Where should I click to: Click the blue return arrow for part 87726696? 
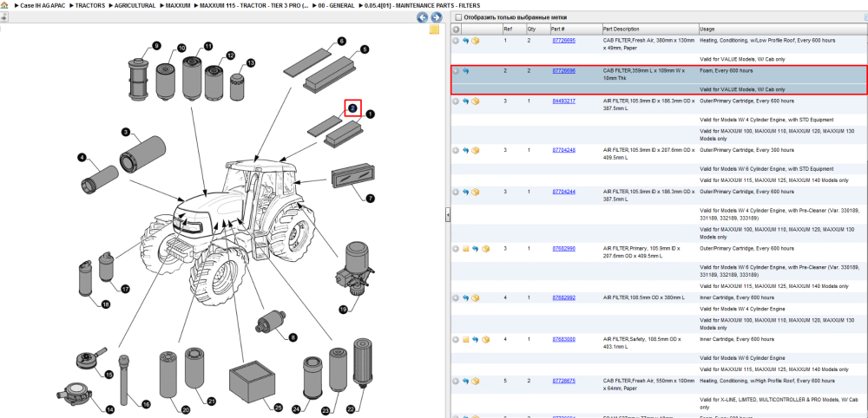[x=465, y=71]
